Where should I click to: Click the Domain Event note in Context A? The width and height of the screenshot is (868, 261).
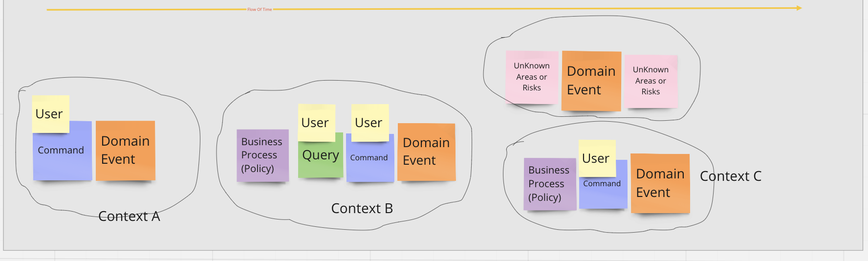pos(125,151)
